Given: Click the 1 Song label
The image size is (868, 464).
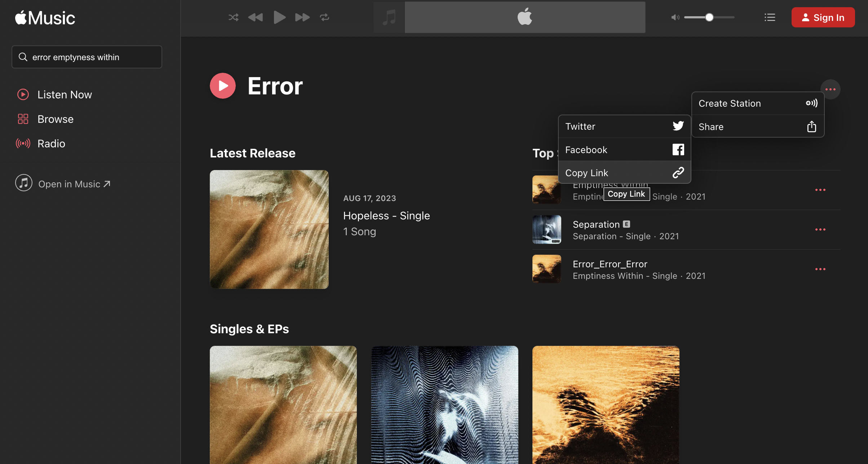Looking at the screenshot, I should click(359, 231).
